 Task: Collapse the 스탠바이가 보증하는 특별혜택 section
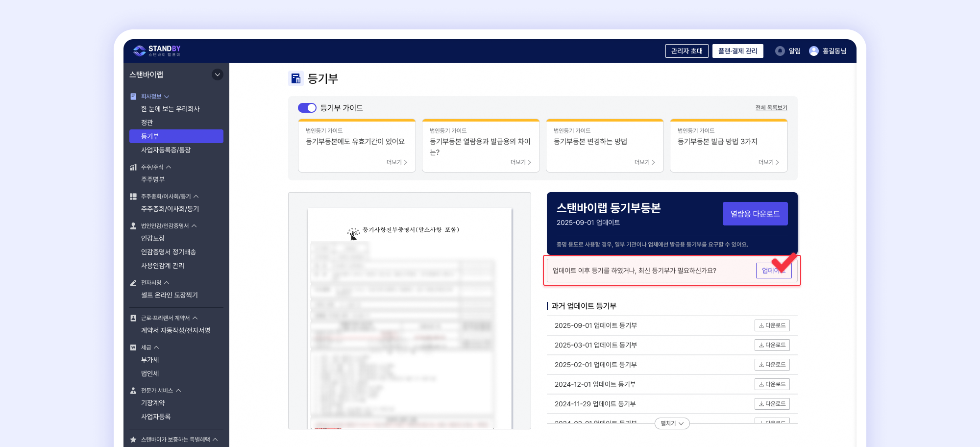(x=215, y=440)
